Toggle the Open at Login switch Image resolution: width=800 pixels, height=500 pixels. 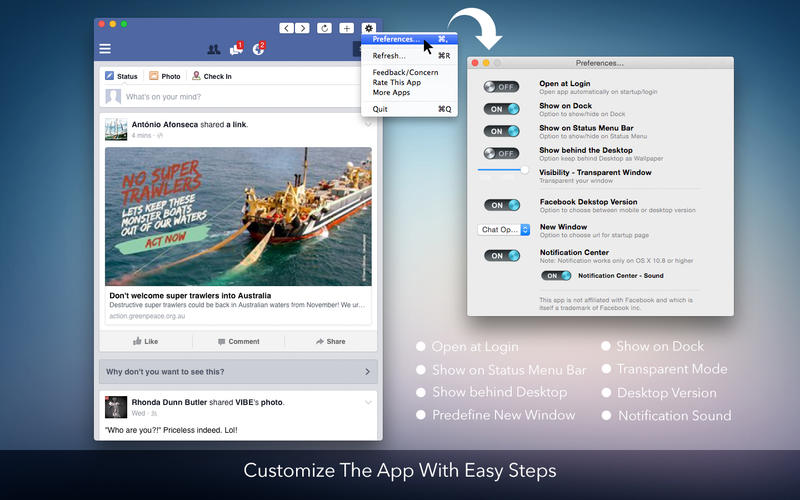pyautogui.click(x=502, y=87)
